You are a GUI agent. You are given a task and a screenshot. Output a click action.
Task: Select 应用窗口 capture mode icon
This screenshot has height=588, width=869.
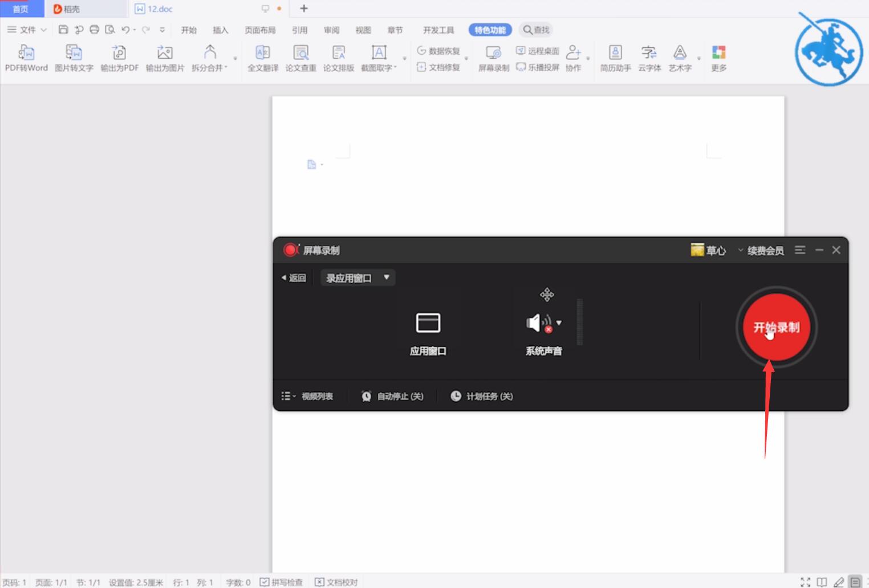tap(428, 323)
